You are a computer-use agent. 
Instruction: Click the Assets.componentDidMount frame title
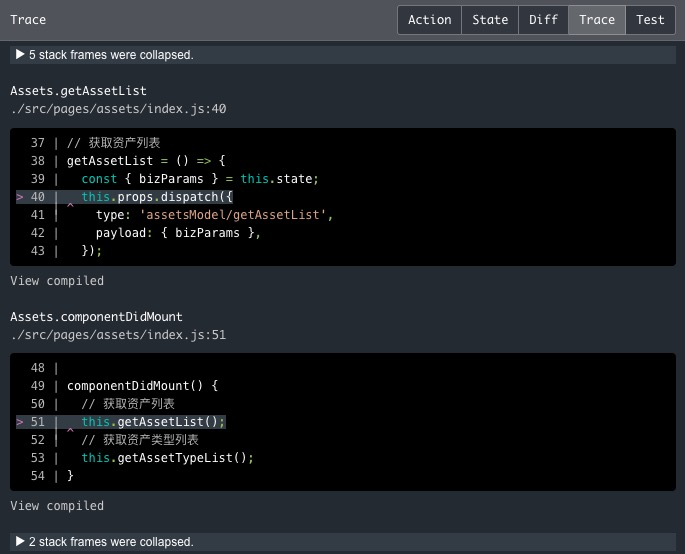tap(96, 317)
